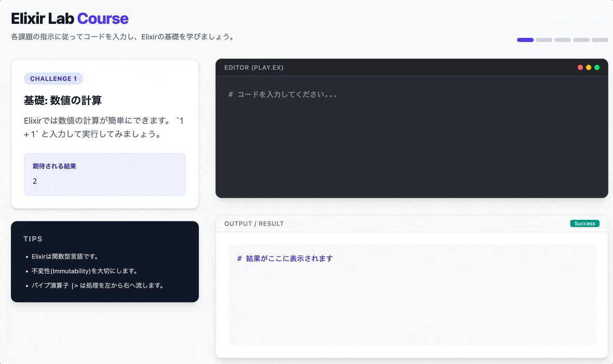Click the expected result value 2
This screenshot has width=613, height=364.
[35, 181]
